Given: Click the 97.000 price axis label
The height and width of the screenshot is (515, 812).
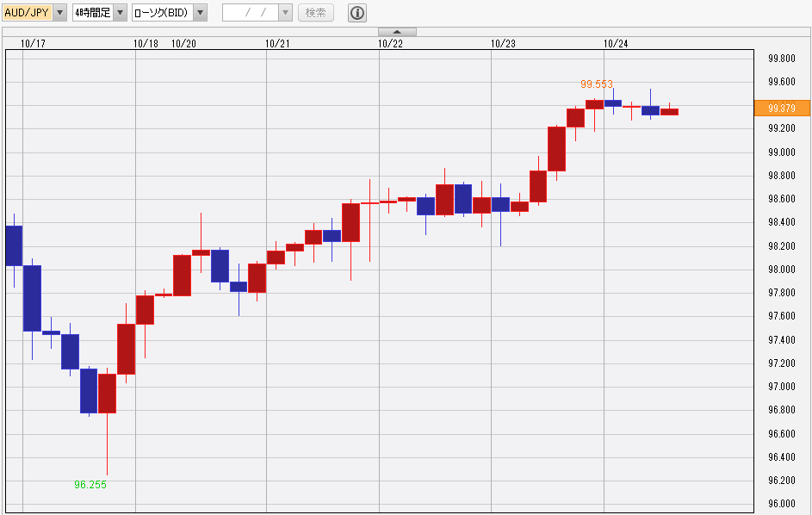Looking at the screenshot, I should pyautogui.click(x=782, y=387).
